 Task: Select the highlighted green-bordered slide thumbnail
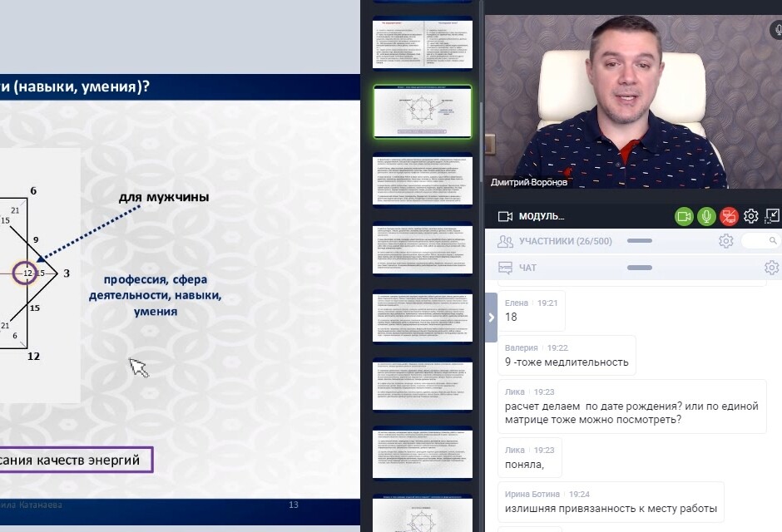click(x=423, y=111)
